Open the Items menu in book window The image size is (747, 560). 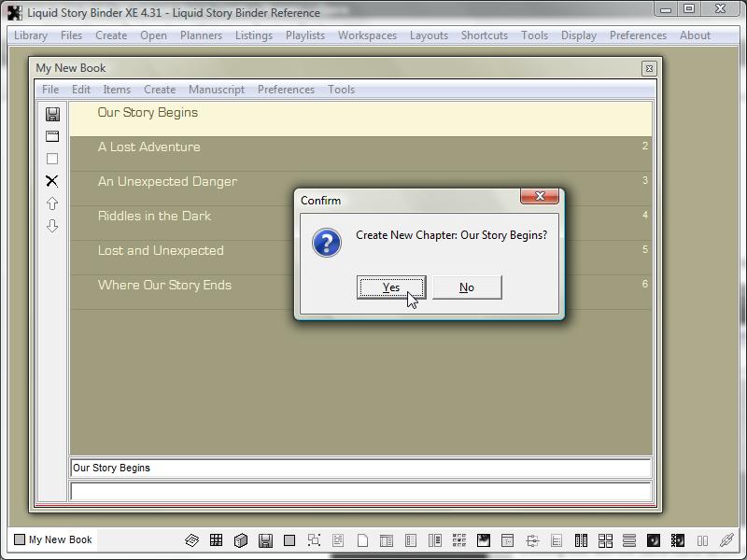coord(117,90)
